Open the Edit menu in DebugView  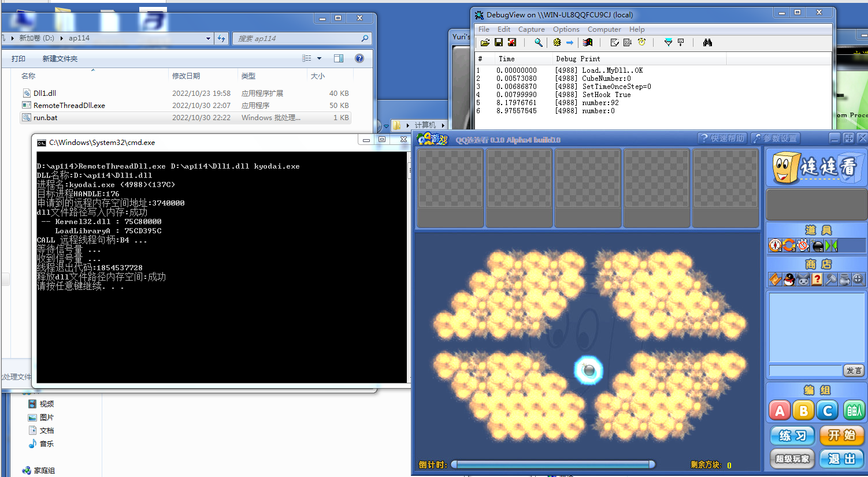click(504, 29)
